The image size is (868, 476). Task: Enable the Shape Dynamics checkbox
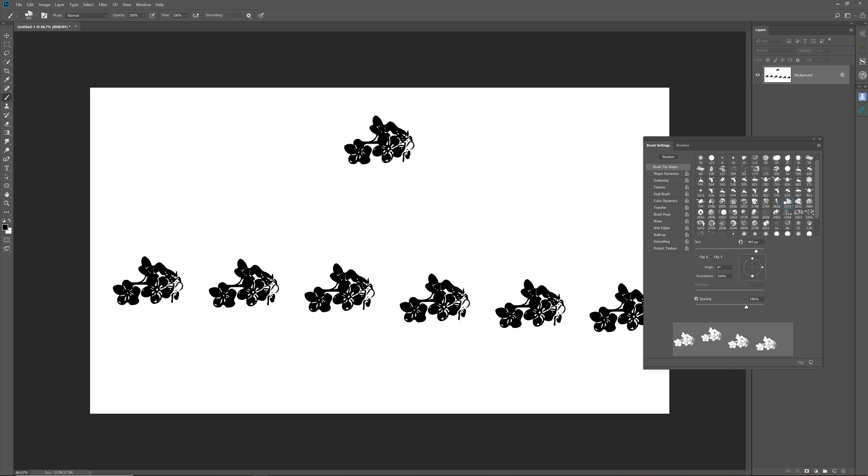click(651, 174)
